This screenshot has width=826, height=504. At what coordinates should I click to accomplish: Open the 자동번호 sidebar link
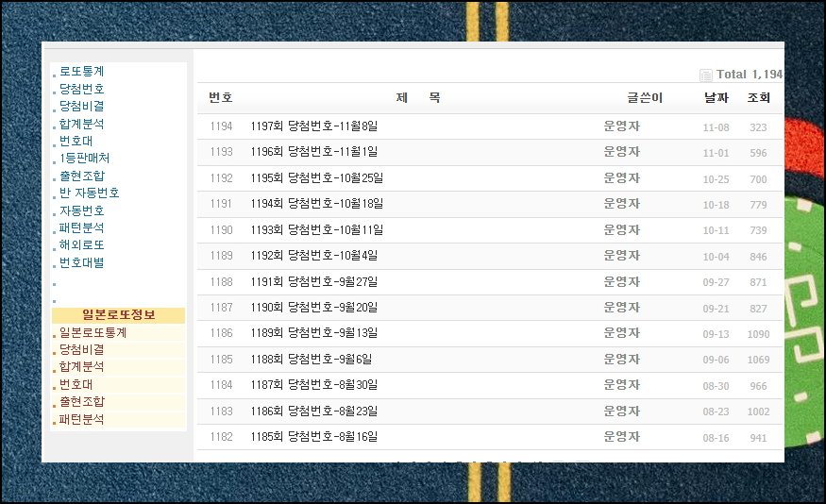click(81, 210)
